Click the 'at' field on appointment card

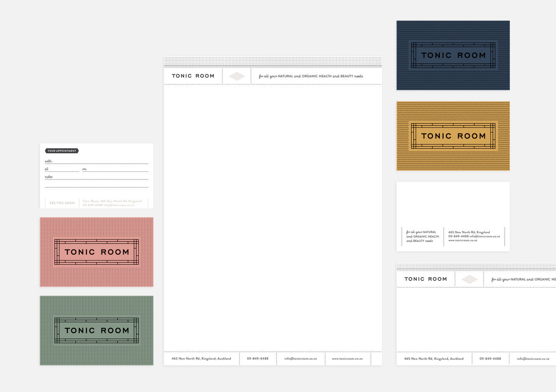coord(62,169)
